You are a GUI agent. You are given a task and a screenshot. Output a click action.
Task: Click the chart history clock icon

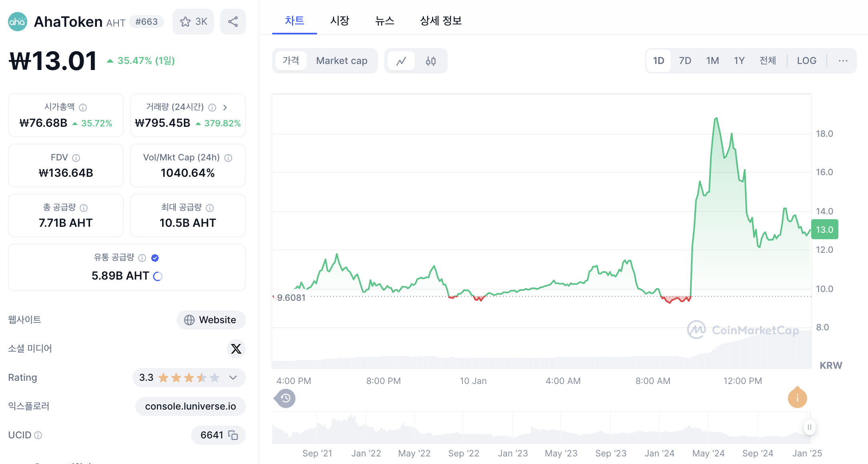[285, 398]
